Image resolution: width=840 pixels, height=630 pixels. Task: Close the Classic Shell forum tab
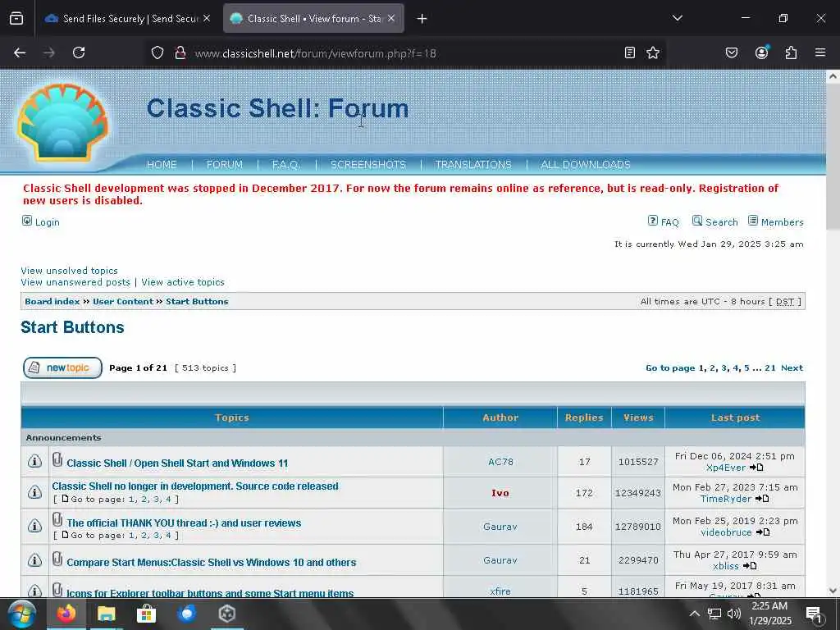pyautogui.click(x=391, y=18)
